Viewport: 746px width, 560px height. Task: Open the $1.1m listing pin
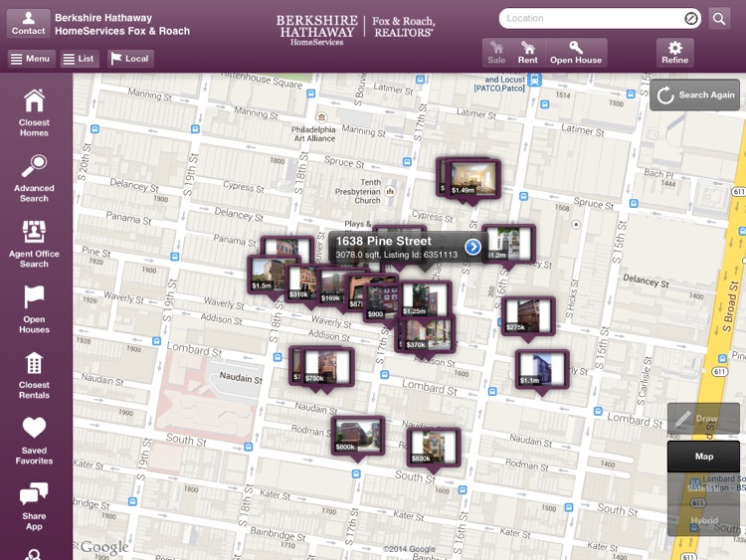(x=542, y=369)
